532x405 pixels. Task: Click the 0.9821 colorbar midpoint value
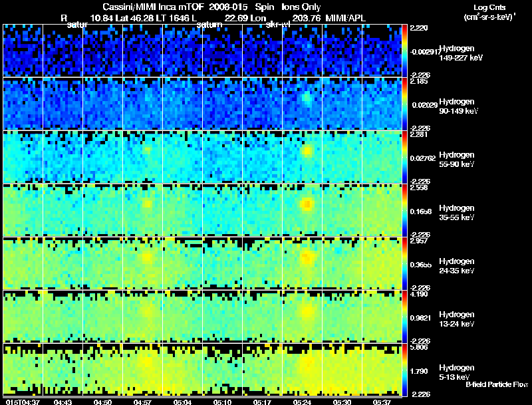(421, 318)
